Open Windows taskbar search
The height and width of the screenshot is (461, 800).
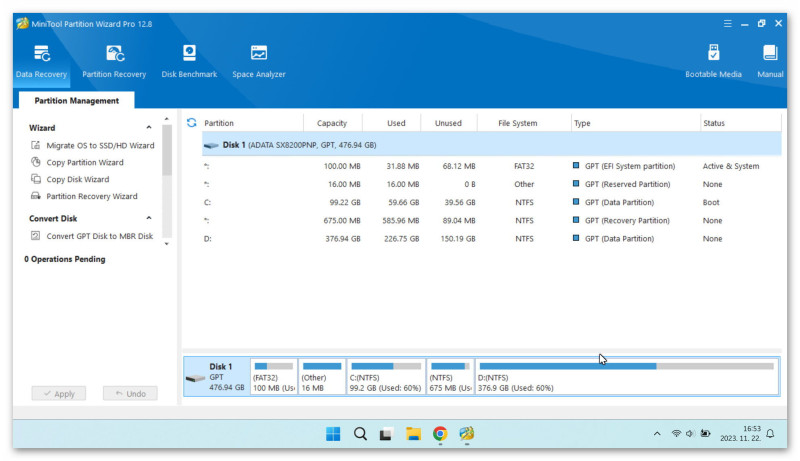coord(360,434)
